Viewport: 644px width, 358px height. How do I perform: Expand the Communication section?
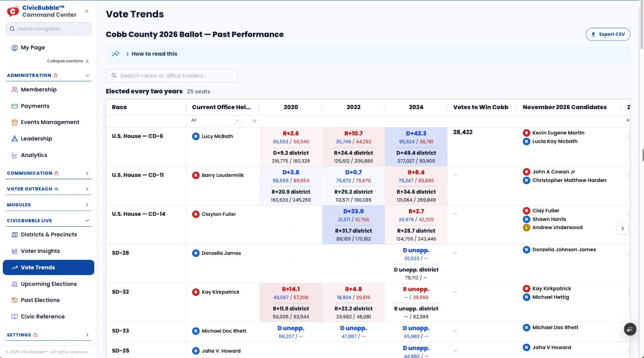(x=87, y=174)
